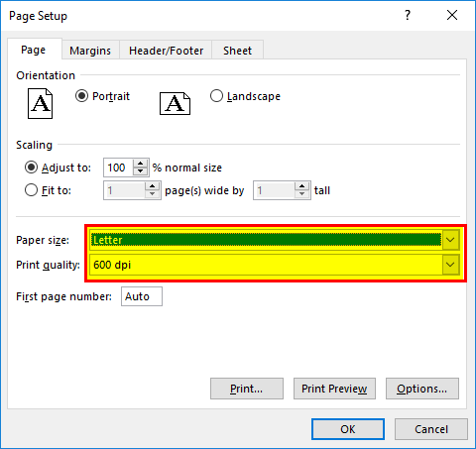Switch to the Sheet tab
Screen dimensions: 476x449
(237, 51)
